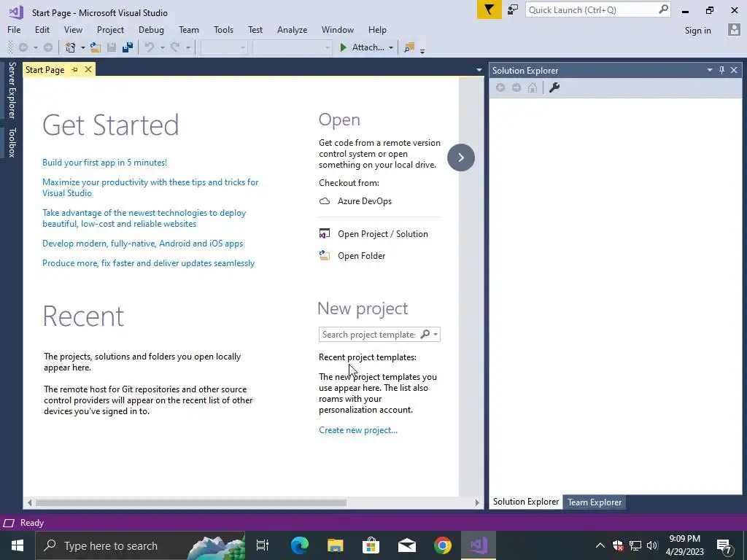Open the Debug menu
Image resolution: width=747 pixels, height=560 pixels.
click(151, 29)
